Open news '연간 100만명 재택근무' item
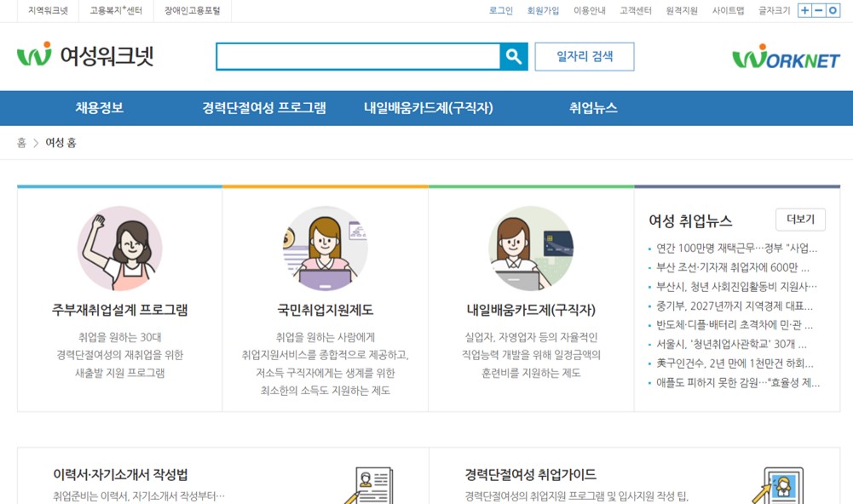This screenshot has width=853, height=504. tap(736, 249)
